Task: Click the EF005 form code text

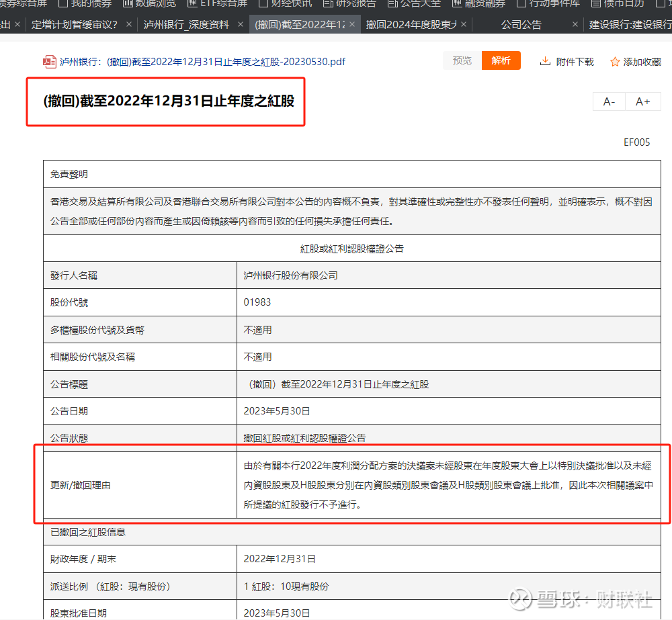Action: pos(636,142)
